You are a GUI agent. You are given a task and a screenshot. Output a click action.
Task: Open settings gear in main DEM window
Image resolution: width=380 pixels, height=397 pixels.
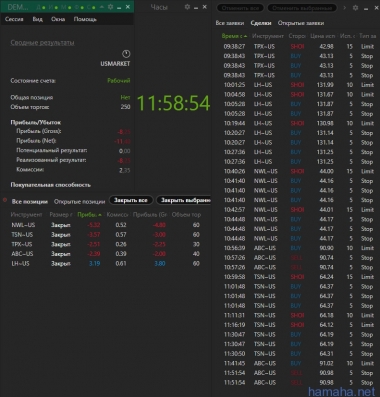tap(110, 7)
